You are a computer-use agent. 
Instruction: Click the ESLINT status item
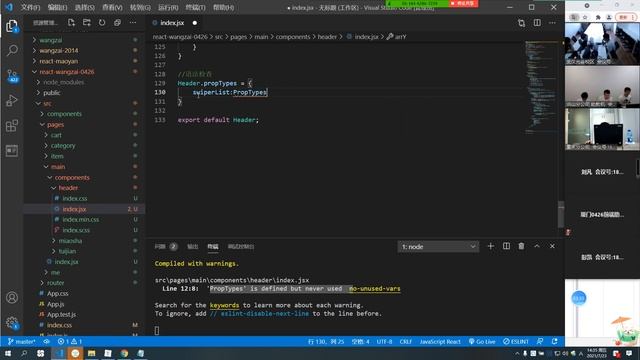point(516,341)
